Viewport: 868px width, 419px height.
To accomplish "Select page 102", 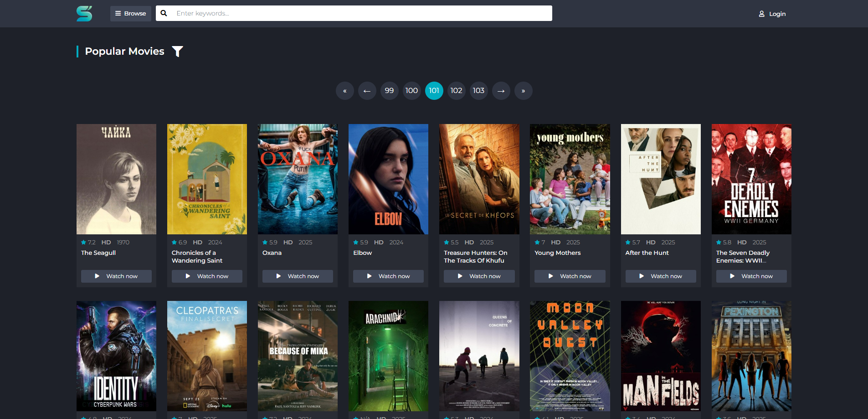I will point(457,91).
